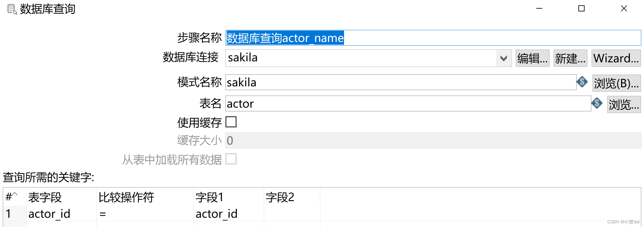The width and height of the screenshot is (644, 227).
Task: Click the 新建... connection button
Action: (x=570, y=58)
